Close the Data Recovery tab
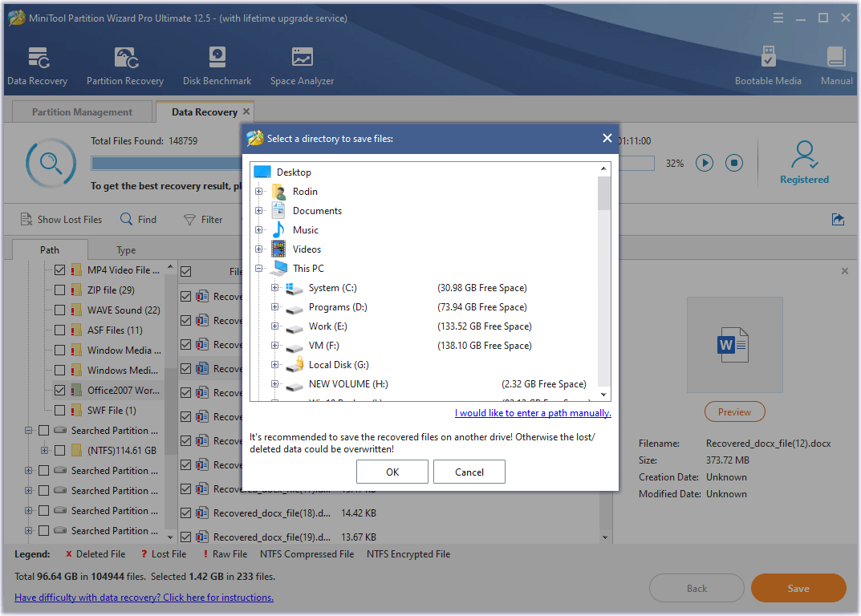The height and width of the screenshot is (616, 861). point(246,111)
